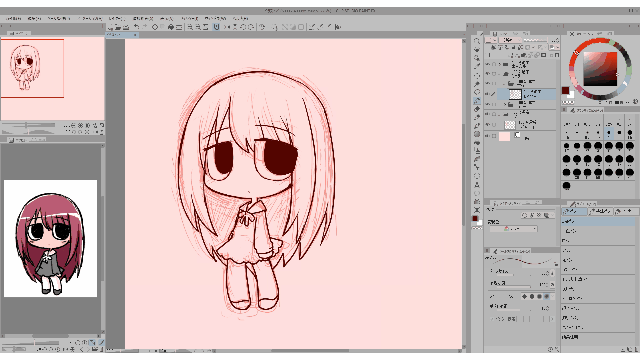
Task: Click the Redo arrow in command bar
Action: click(145, 27)
